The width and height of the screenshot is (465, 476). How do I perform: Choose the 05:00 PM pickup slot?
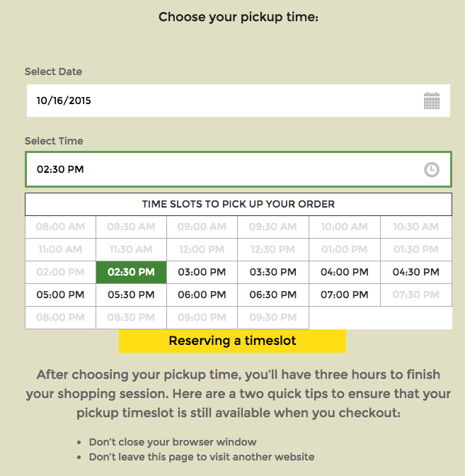coord(60,295)
